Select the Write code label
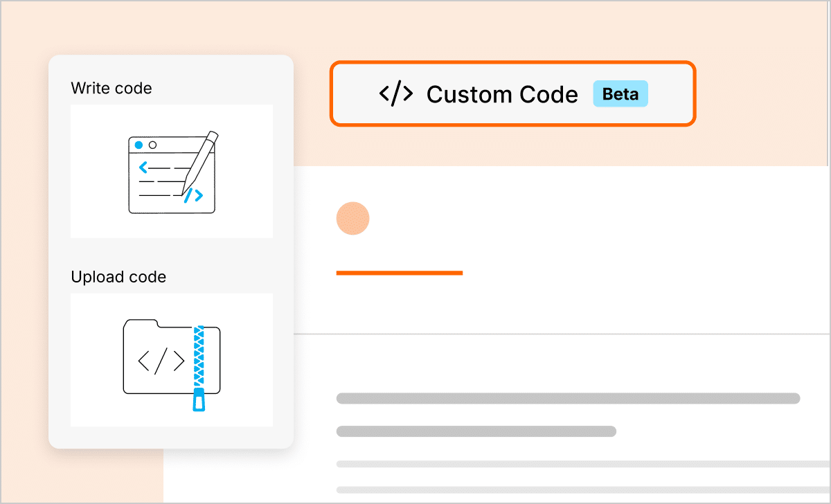 pyautogui.click(x=111, y=89)
